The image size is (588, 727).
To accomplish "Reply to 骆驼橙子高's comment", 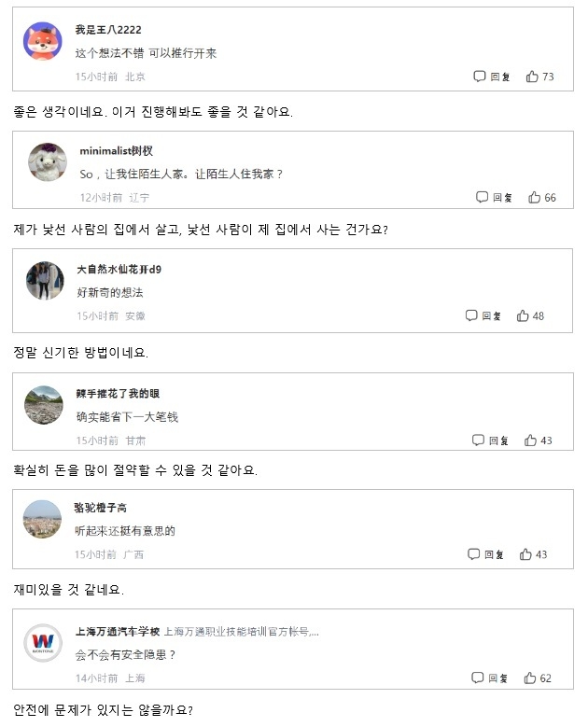I will tap(485, 554).
